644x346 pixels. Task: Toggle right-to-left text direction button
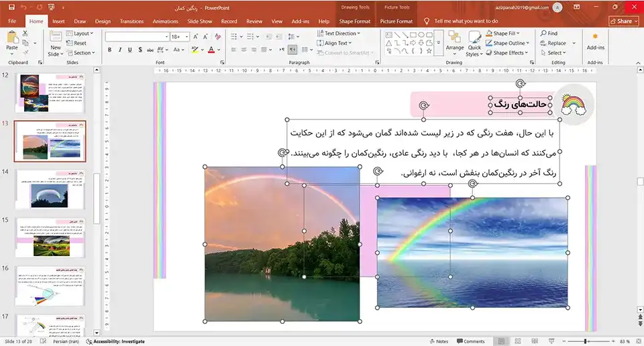click(x=292, y=50)
